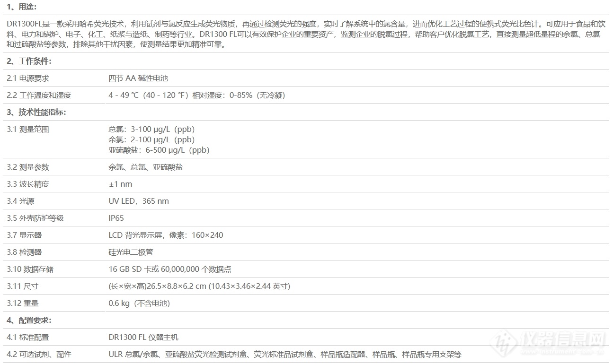Select the optional reagents value starting "ULR 总氯/余氯"
The height and width of the screenshot is (364, 613).
coord(285,354)
